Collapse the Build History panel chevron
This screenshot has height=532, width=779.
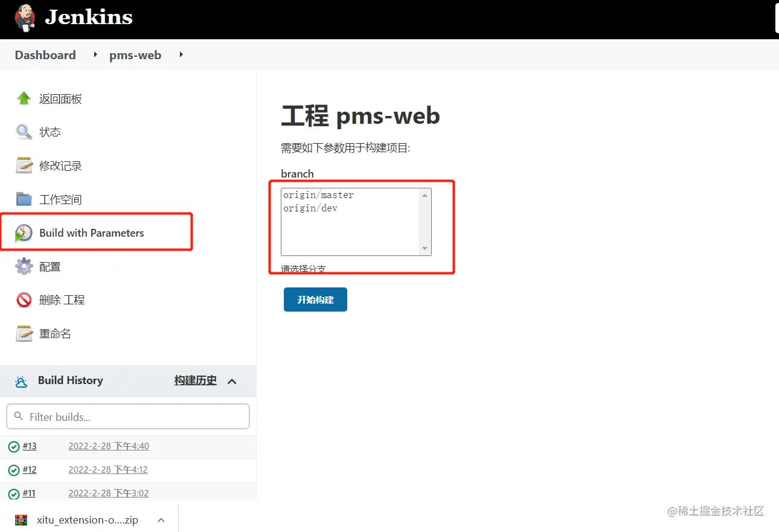coord(232,381)
